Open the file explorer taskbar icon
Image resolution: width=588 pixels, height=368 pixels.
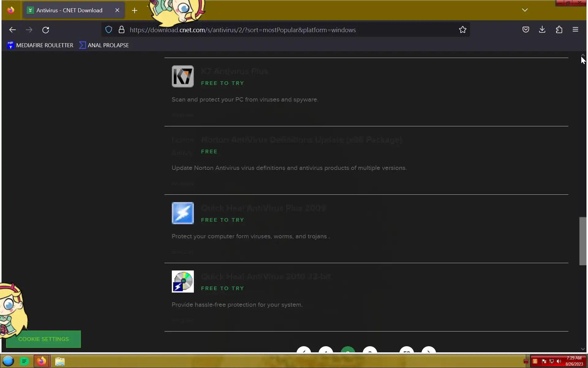point(60,362)
